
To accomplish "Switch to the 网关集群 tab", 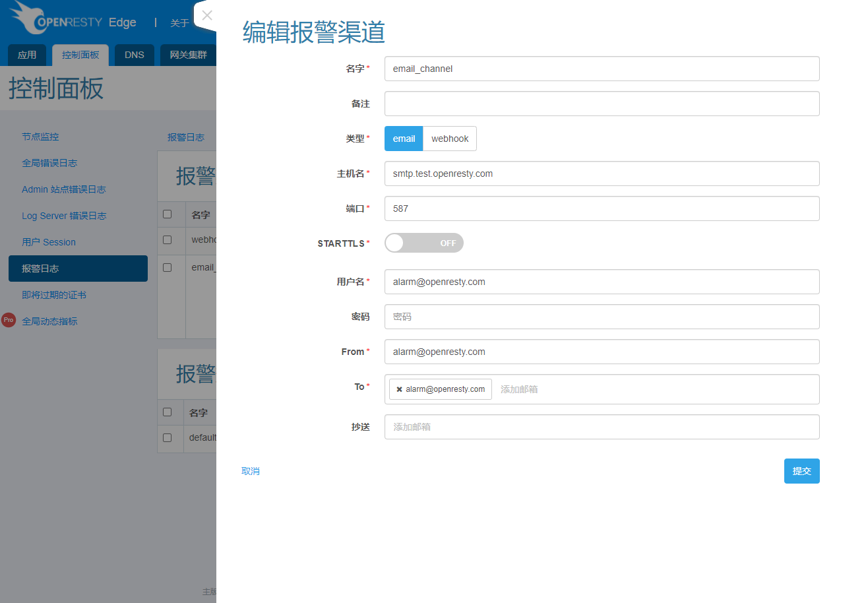I will tap(188, 55).
